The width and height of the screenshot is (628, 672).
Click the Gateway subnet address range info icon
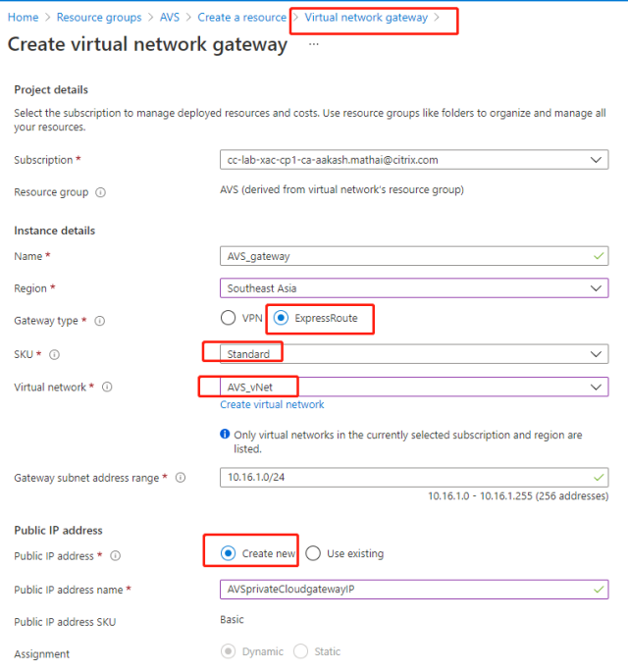(178, 478)
